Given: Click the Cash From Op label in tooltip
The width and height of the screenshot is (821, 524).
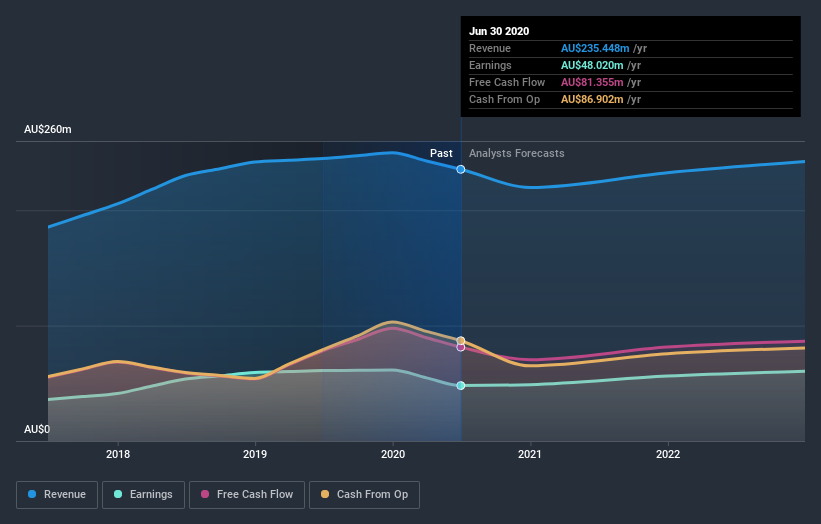Looking at the screenshot, I should point(504,99).
